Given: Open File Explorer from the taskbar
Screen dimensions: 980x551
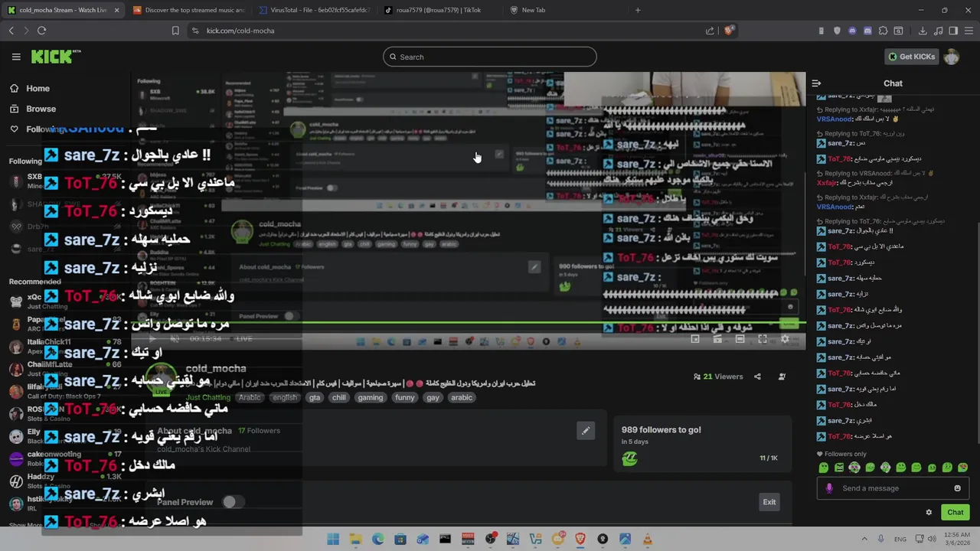Looking at the screenshot, I should pyautogui.click(x=355, y=539).
